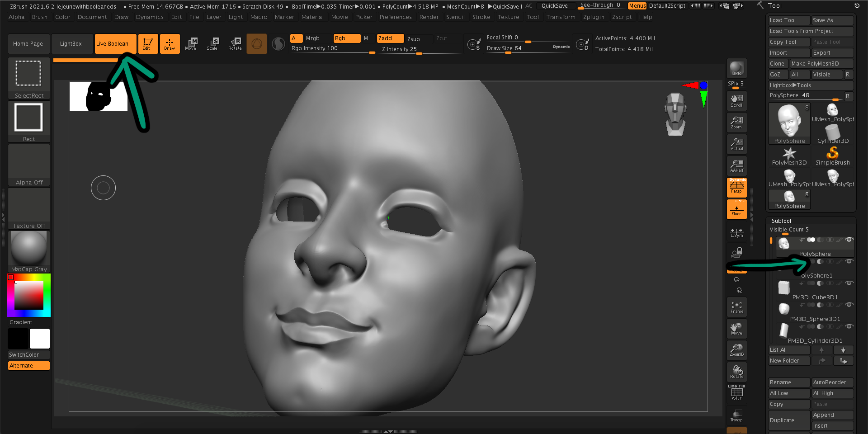
Task: Toggle Rgb paint mode
Action: (x=347, y=38)
